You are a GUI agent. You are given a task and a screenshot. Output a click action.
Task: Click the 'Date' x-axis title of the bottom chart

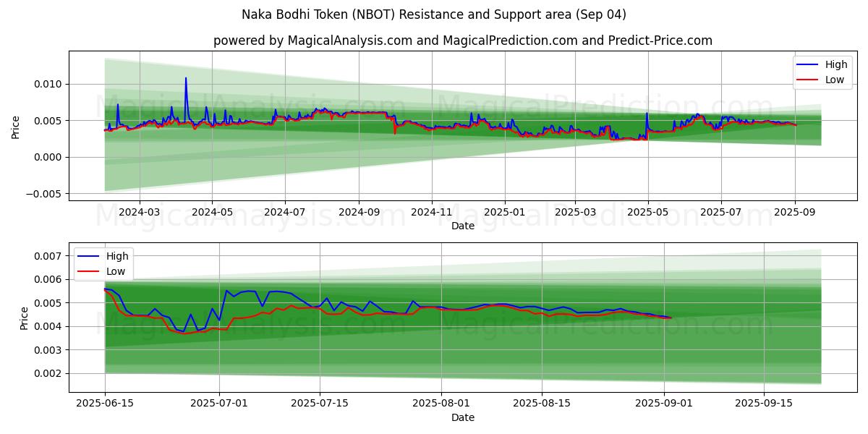(x=463, y=417)
